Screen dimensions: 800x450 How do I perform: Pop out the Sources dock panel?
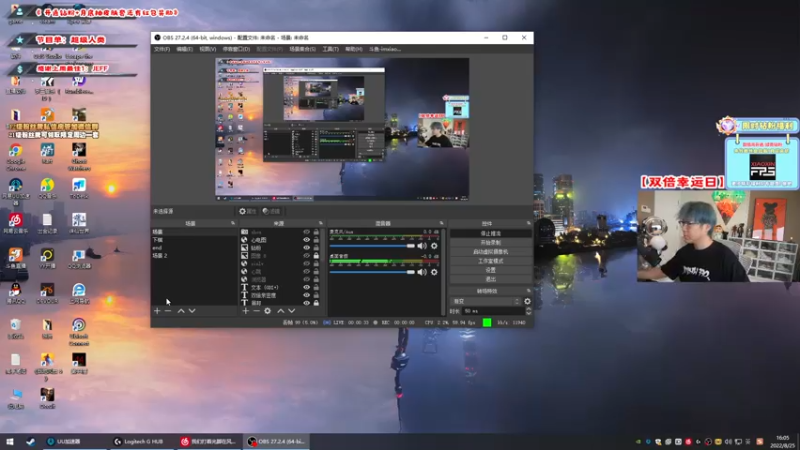321,223
